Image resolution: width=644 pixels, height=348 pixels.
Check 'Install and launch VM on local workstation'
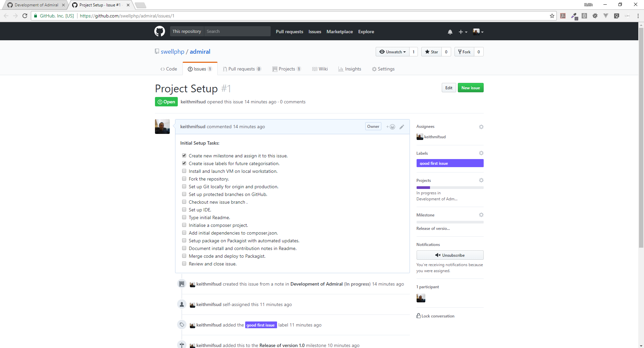tap(184, 171)
